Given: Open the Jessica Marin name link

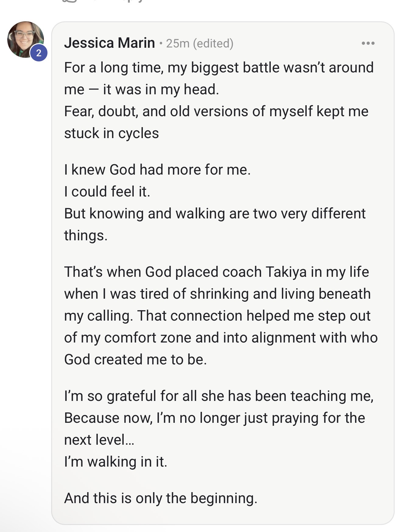Looking at the screenshot, I should point(109,43).
